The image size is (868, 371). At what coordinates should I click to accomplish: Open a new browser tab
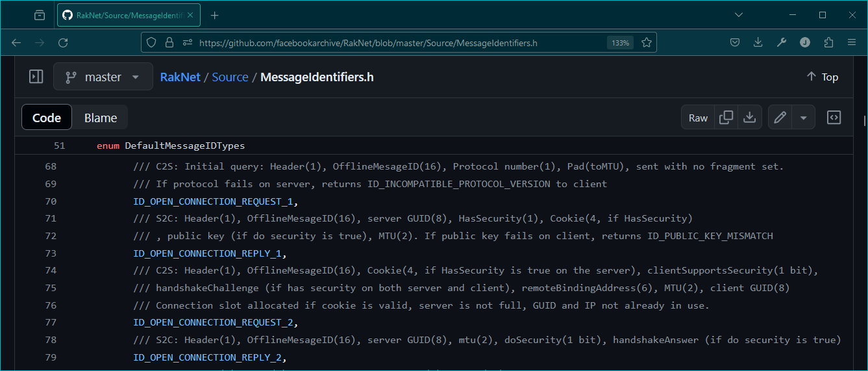point(215,16)
